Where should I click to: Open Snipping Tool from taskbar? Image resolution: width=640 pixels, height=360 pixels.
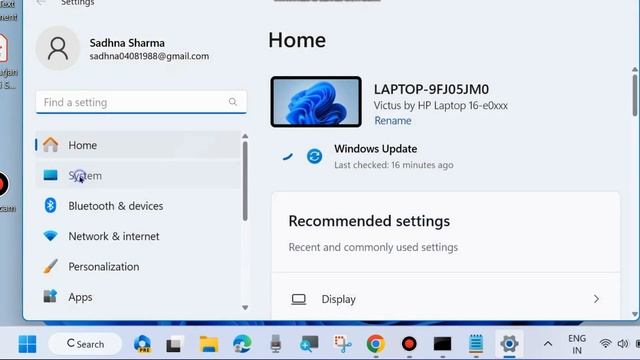click(x=342, y=344)
